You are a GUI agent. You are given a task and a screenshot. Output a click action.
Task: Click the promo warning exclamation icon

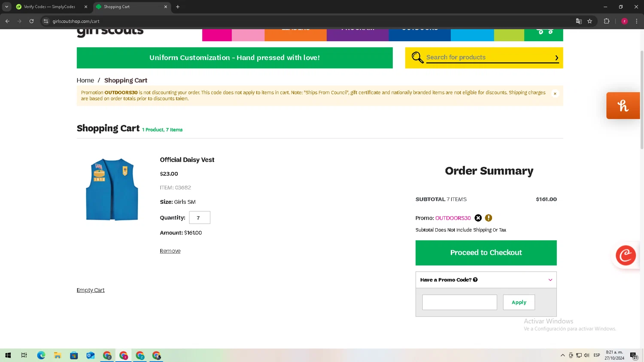click(x=488, y=218)
